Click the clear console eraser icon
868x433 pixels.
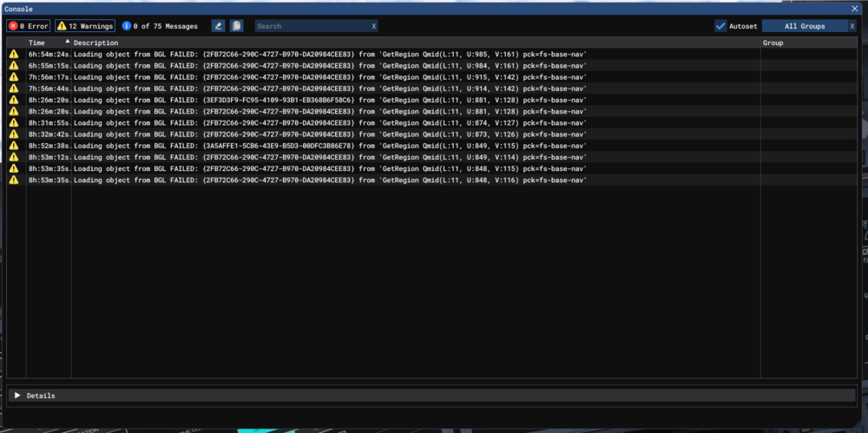218,26
